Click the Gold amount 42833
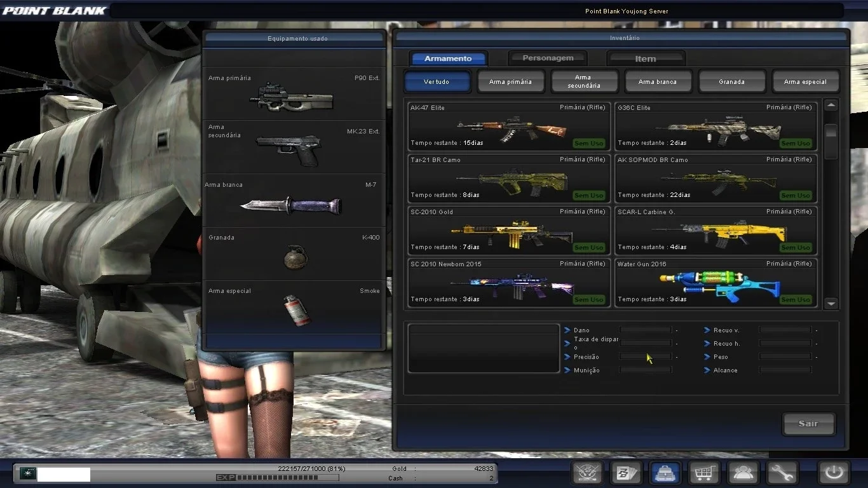The width and height of the screenshot is (868, 488). (x=484, y=469)
